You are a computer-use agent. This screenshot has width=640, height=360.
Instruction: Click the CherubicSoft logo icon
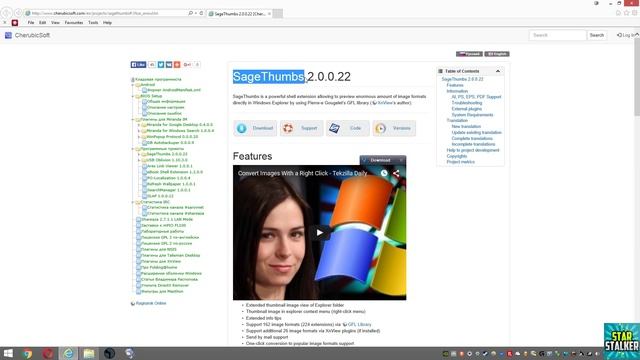pyautogui.click(x=8, y=36)
